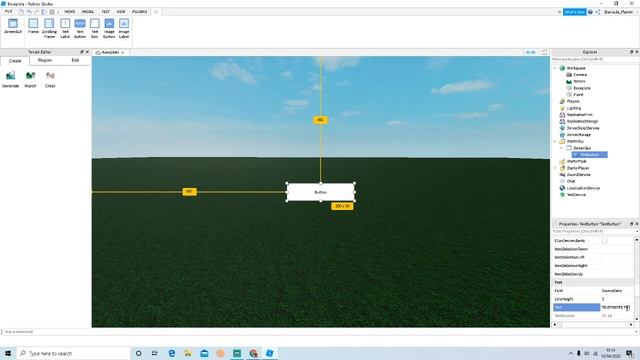Click Properties panel scroll up arrow
Screen dimensions: 640x360
(x=636, y=240)
